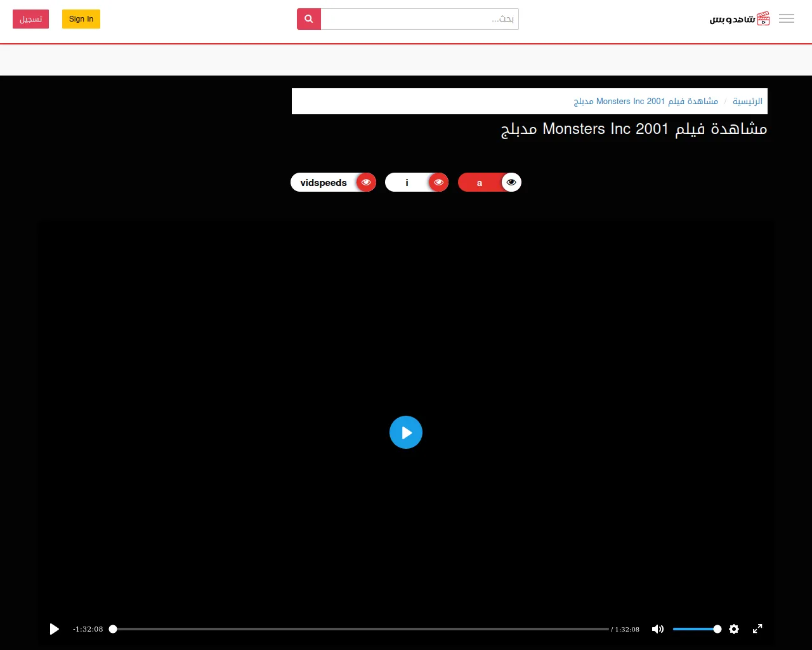Click the big blue play button

tap(406, 432)
